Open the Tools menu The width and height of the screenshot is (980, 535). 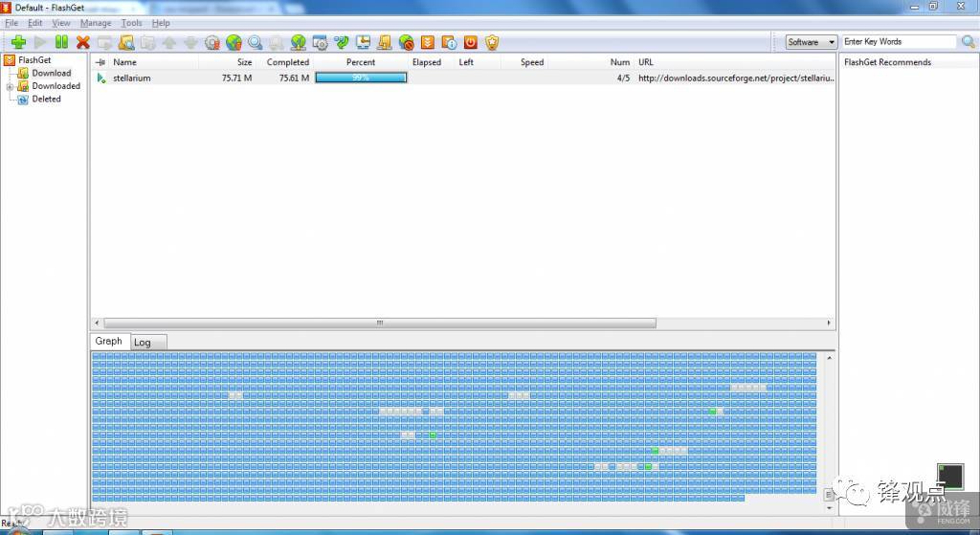(131, 23)
